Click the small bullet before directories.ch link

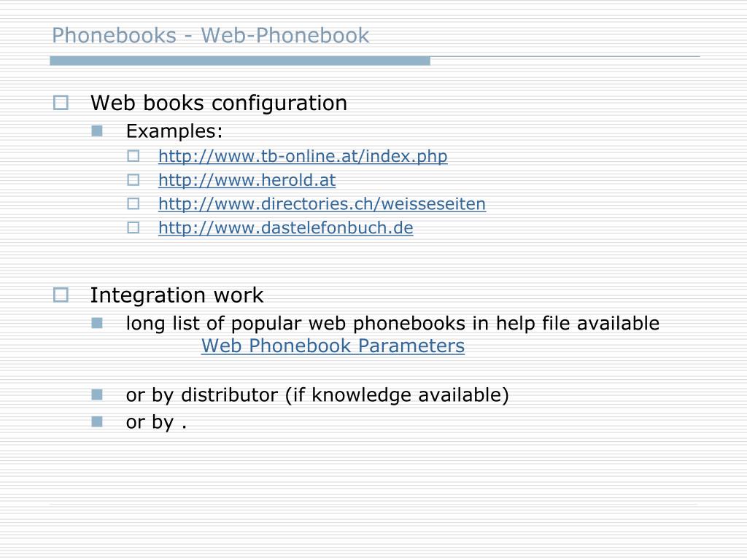133,204
